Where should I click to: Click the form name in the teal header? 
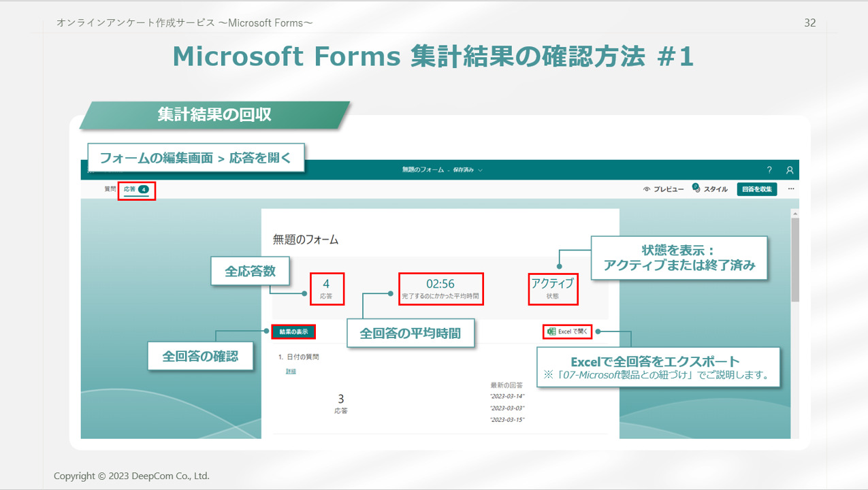(x=423, y=170)
